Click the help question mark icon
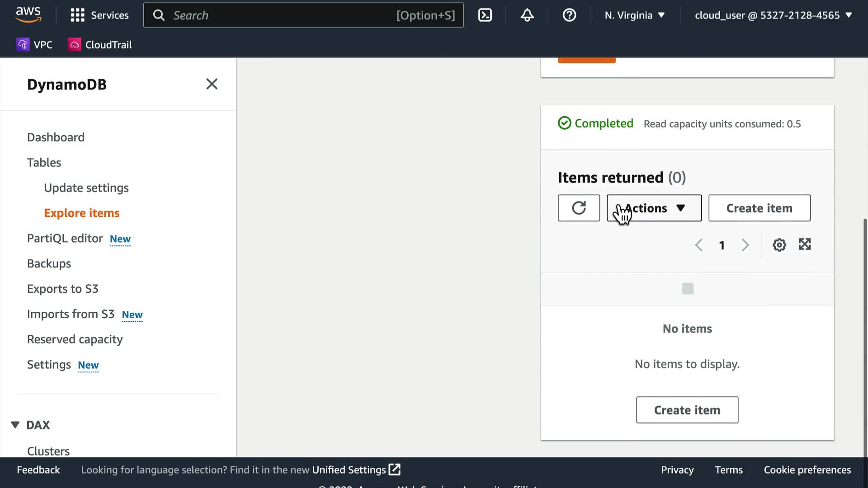The width and height of the screenshot is (868, 488). pos(569,15)
